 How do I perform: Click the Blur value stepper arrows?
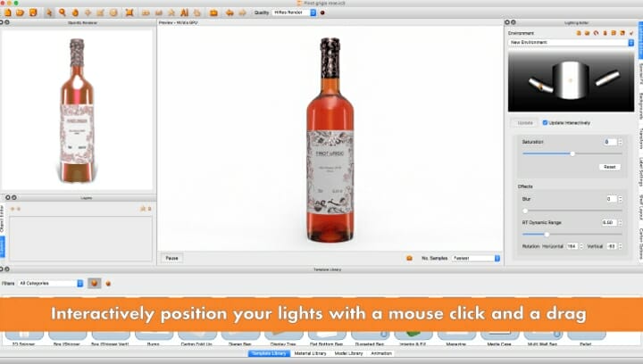pos(620,199)
